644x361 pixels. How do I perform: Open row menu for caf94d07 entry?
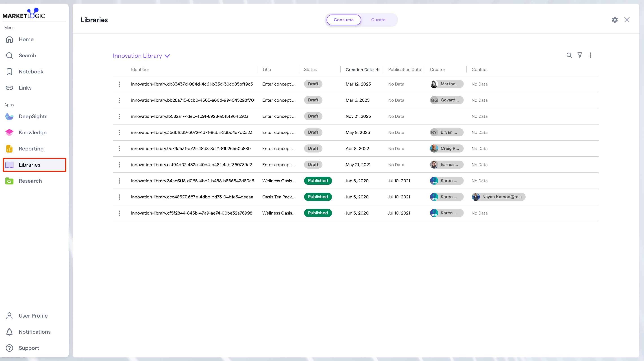pos(119,165)
